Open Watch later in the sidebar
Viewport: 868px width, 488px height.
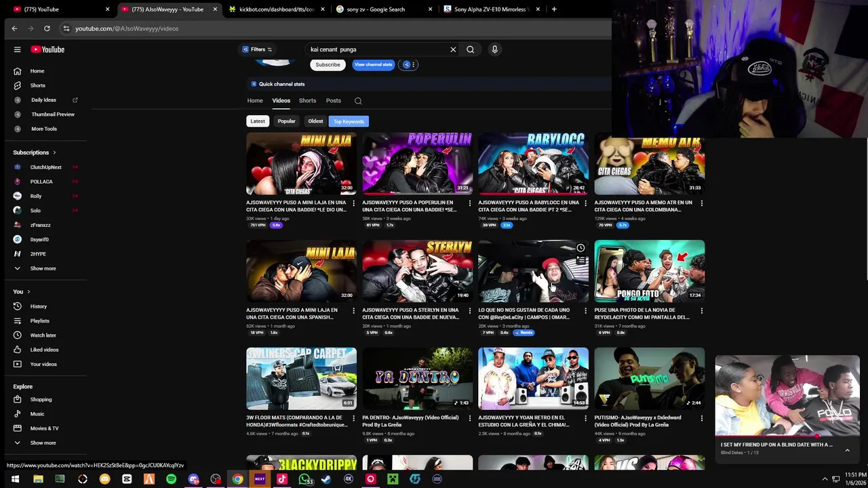click(x=45, y=335)
